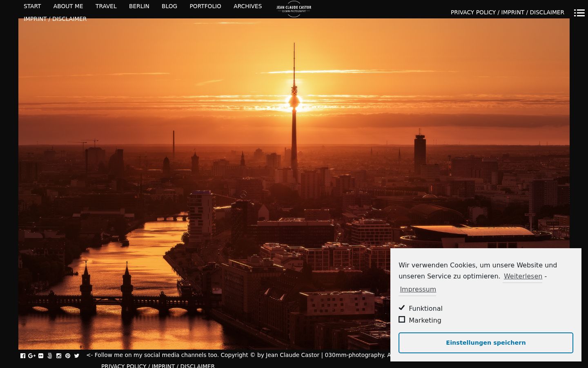This screenshot has width=588, height=368.
Task: Follow the Weiterlesen link
Action: coord(523,276)
